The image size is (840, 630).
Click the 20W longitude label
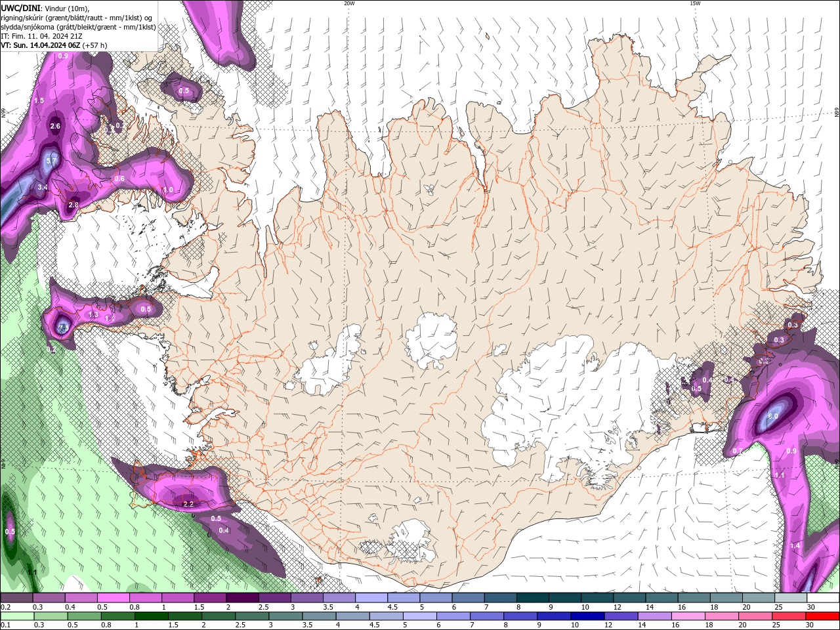349,3
